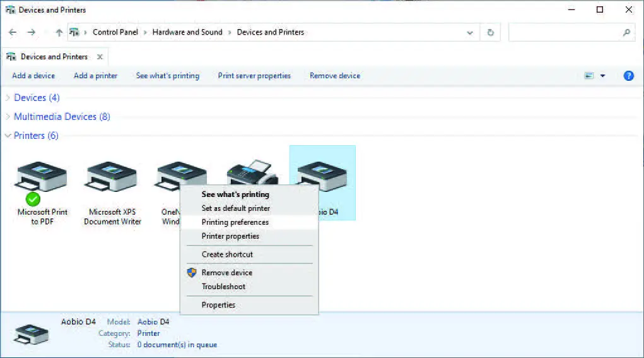Viewport: 644px width, 358px height.
Task: Select the Microsoft Print to PDF printer icon
Action: (x=41, y=177)
